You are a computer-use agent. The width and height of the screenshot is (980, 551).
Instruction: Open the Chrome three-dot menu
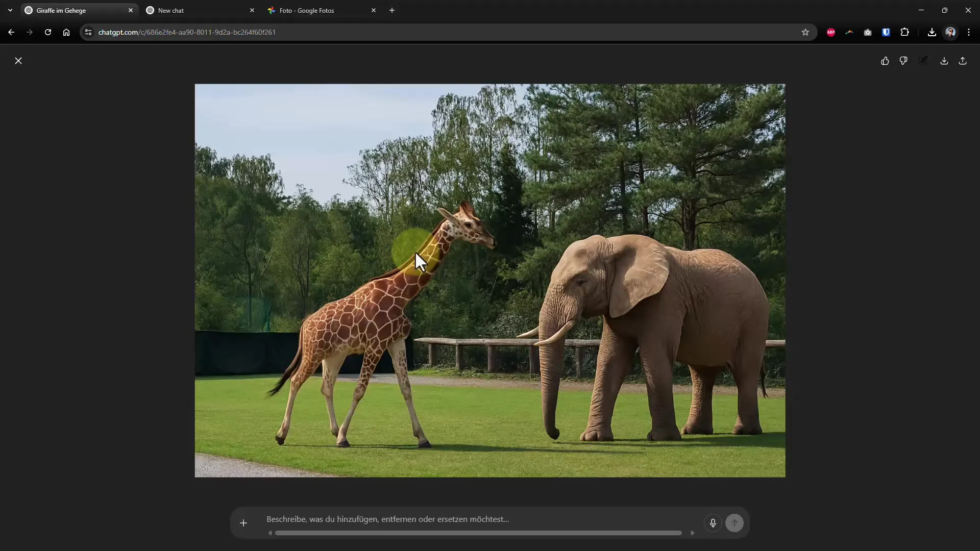point(969,32)
